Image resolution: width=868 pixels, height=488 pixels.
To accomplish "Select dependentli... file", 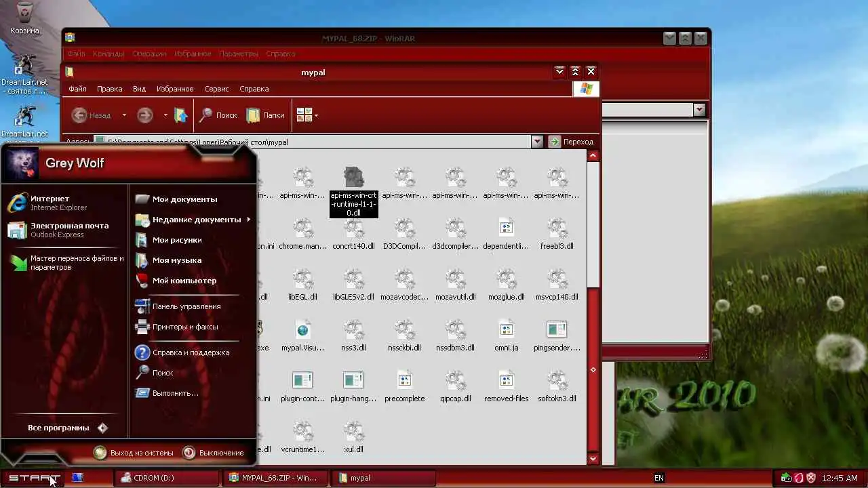I will [x=506, y=234].
